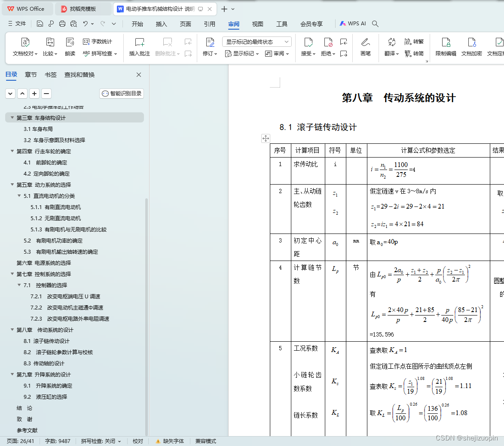504x446 pixels.
Task: Switch to the 会员专享 tab
Action: pyautogui.click(x=312, y=24)
